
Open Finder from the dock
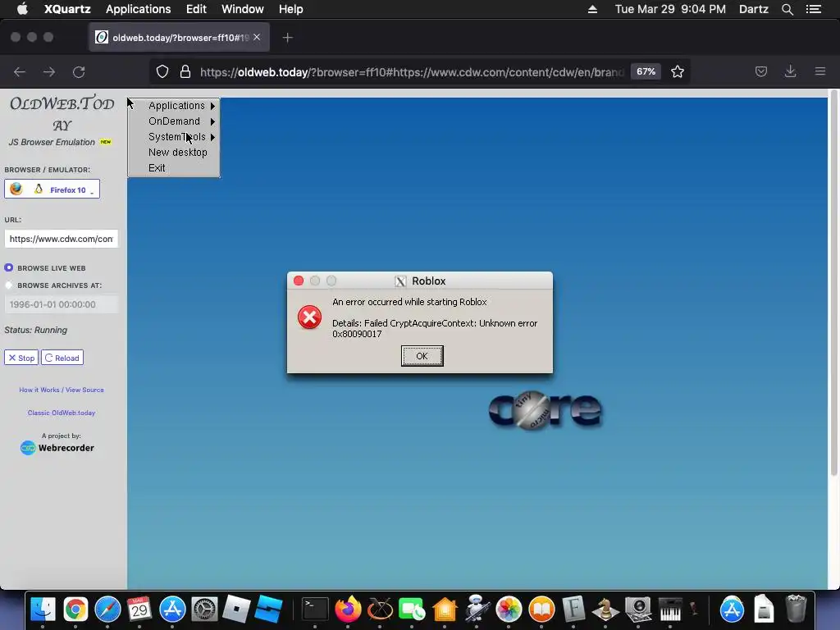pyautogui.click(x=43, y=609)
